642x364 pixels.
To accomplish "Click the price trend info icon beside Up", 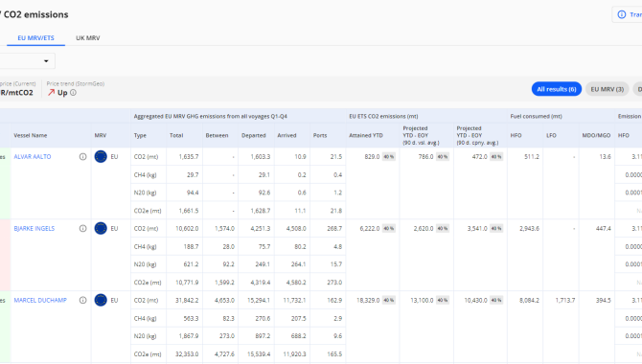I will click(73, 93).
